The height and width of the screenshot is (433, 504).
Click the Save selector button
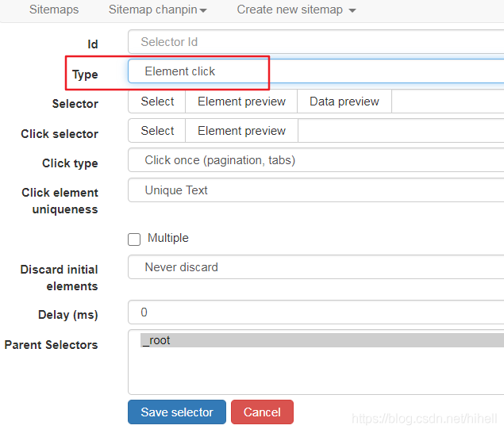[177, 412]
